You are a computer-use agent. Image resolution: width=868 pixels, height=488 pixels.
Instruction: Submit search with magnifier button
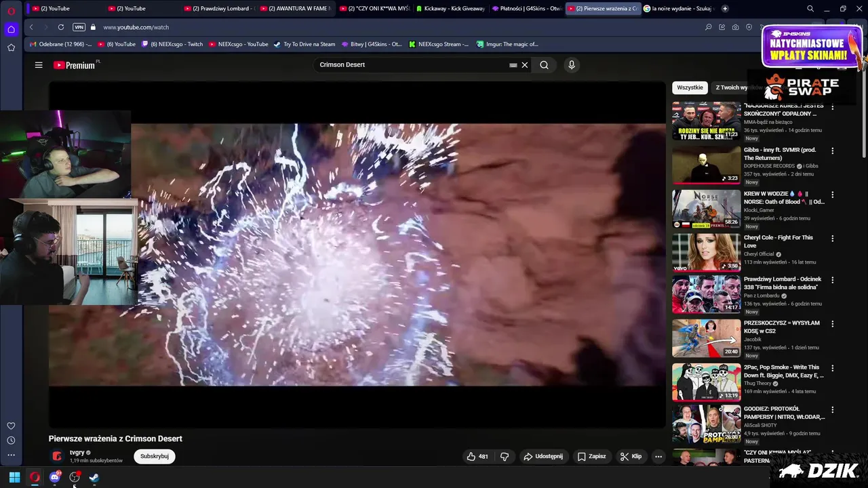(x=544, y=65)
